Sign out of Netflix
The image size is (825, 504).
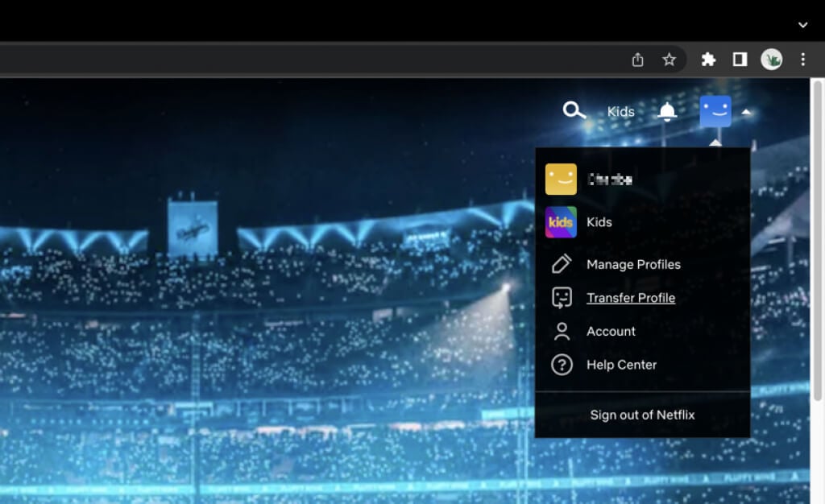click(642, 415)
